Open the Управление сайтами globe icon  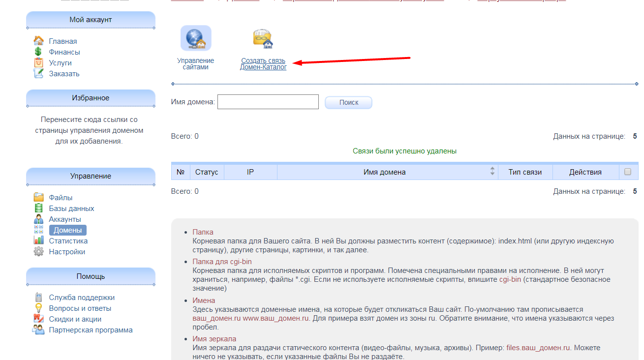(196, 38)
